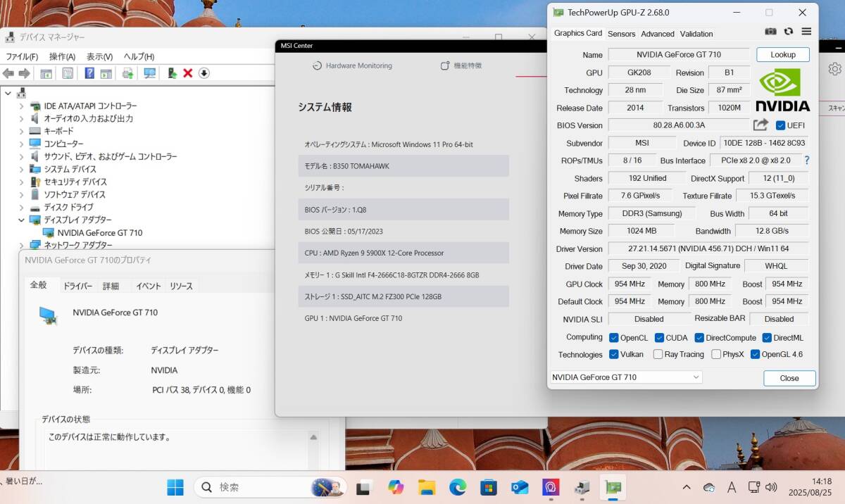Click the down-arrow disable device icon
Viewport: 845px width, 504px height.
[x=204, y=73]
